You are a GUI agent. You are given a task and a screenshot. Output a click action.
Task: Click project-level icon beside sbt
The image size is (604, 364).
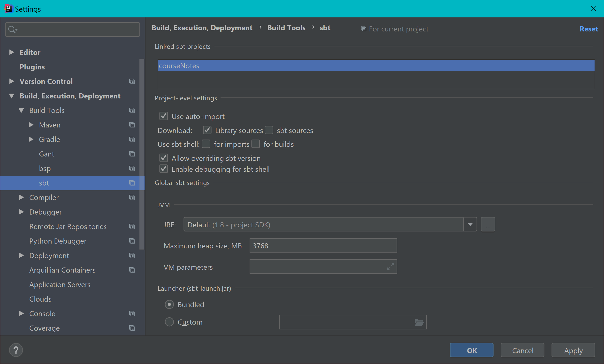tap(132, 183)
